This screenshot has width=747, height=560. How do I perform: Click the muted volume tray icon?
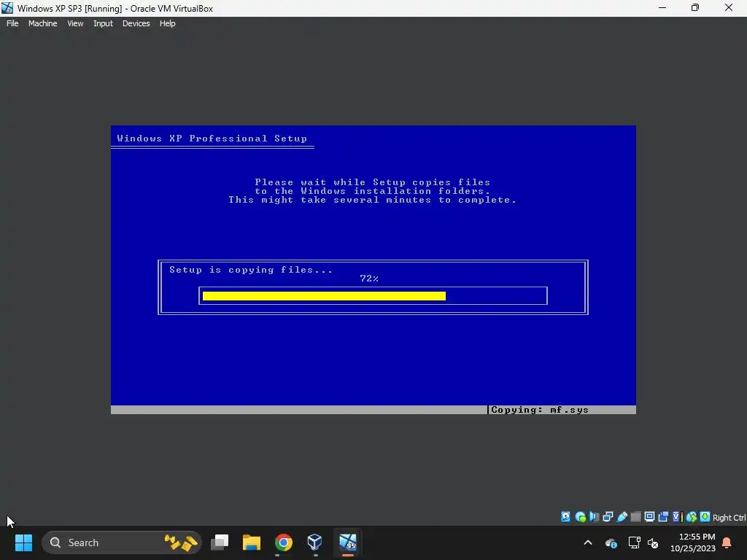tap(653, 542)
